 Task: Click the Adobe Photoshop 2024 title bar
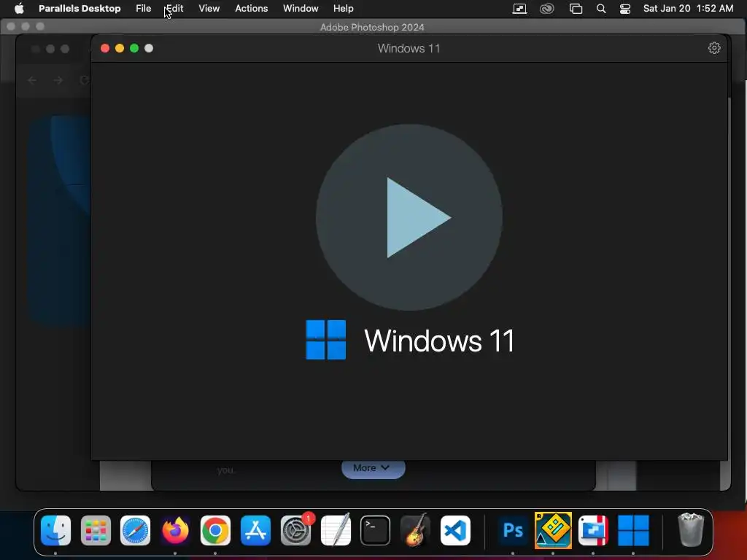372,27
